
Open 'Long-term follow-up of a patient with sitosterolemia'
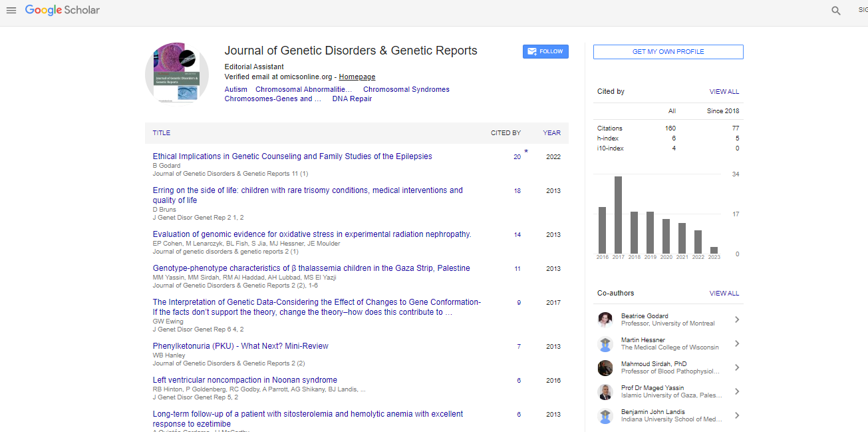pos(308,419)
